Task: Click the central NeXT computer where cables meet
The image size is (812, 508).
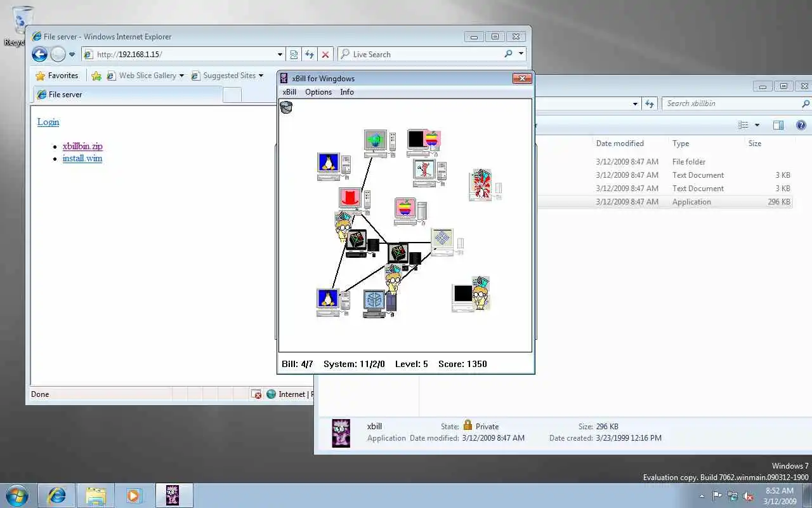Action: click(404, 255)
